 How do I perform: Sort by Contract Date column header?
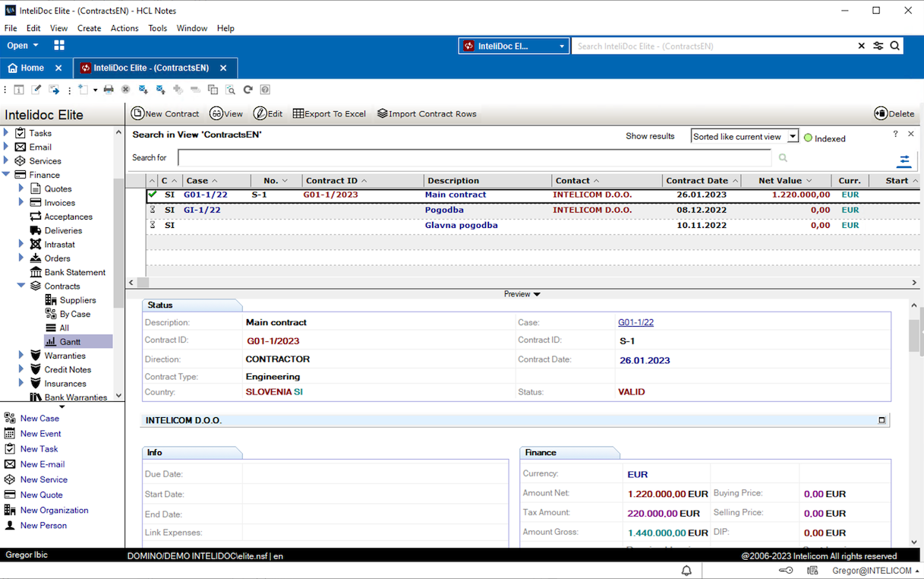(x=702, y=181)
